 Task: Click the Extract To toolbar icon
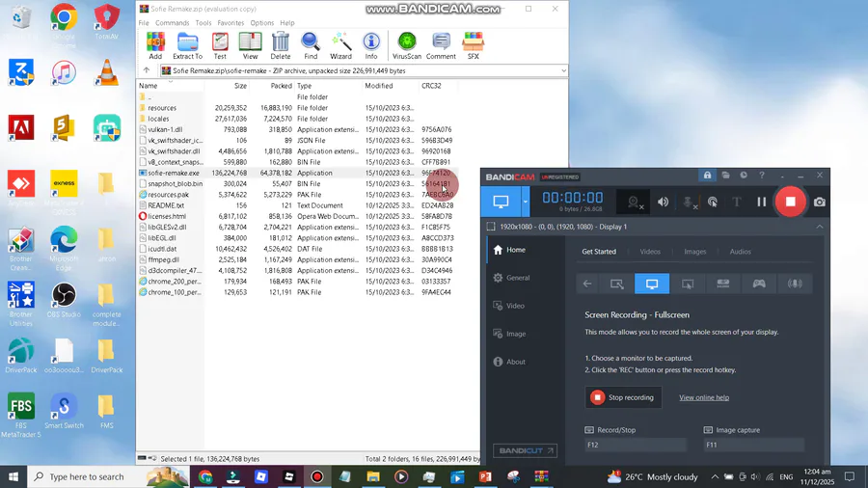(x=188, y=45)
